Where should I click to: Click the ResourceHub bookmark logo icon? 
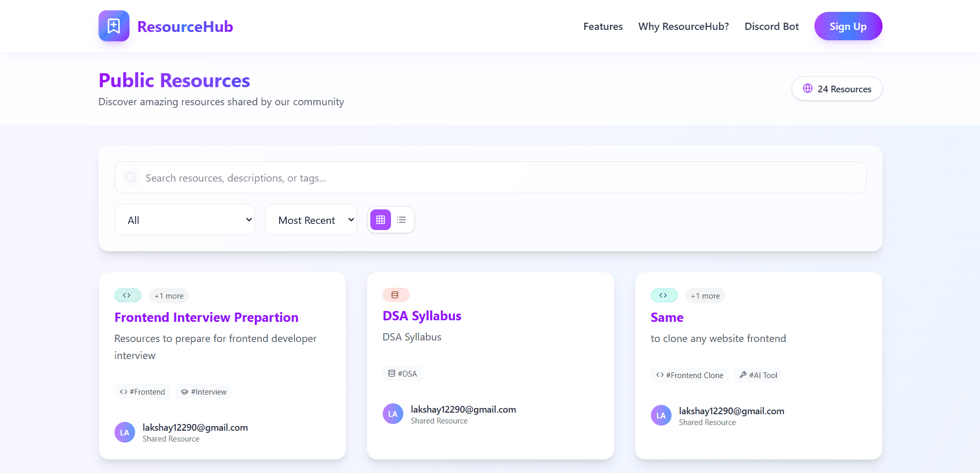113,26
